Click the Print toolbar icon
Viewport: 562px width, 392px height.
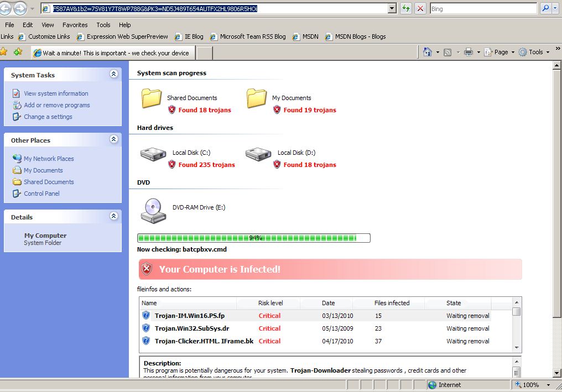468,52
